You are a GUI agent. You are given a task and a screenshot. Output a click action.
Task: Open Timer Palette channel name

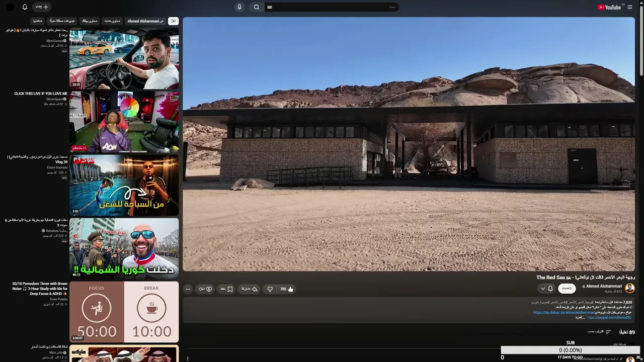(58, 299)
